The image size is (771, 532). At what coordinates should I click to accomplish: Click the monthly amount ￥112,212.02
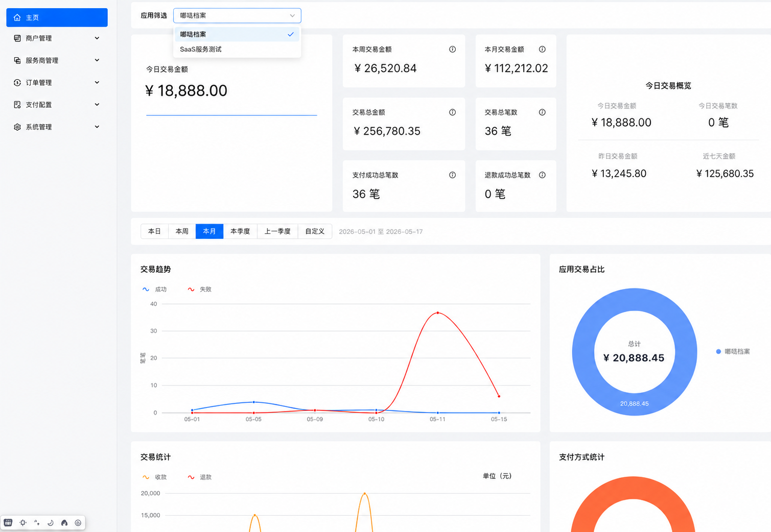click(517, 68)
